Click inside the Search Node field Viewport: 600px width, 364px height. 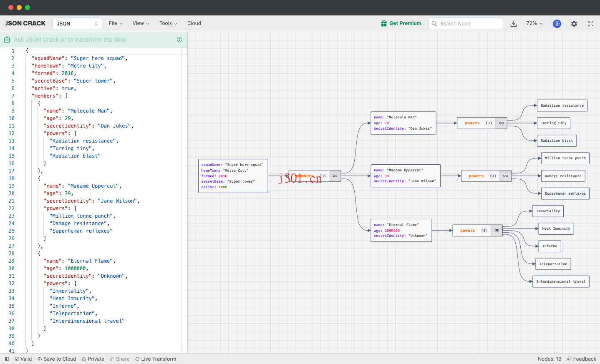click(x=465, y=24)
